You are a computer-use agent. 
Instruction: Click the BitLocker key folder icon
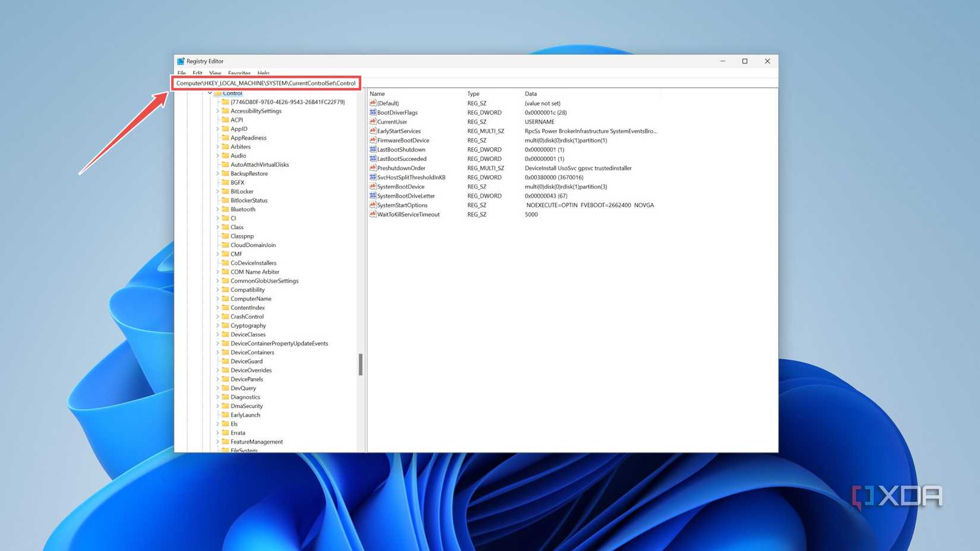tap(225, 191)
